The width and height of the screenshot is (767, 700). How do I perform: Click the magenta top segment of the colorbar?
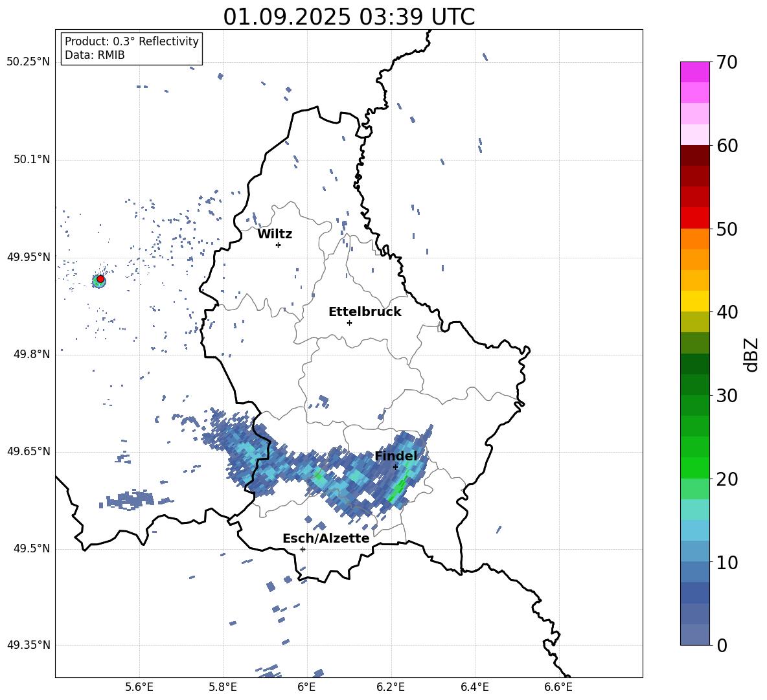(694, 72)
